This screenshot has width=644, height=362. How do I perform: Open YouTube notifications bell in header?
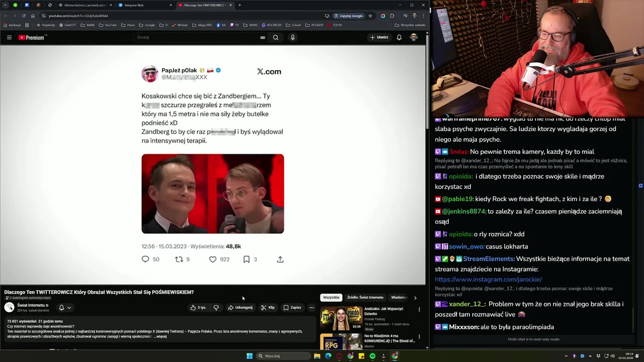[x=399, y=37]
